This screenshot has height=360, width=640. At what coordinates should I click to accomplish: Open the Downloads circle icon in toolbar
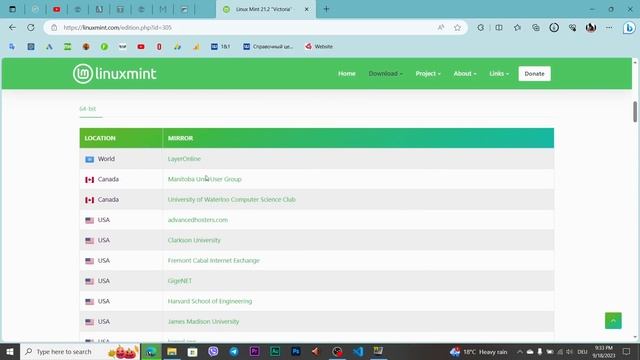point(554,27)
